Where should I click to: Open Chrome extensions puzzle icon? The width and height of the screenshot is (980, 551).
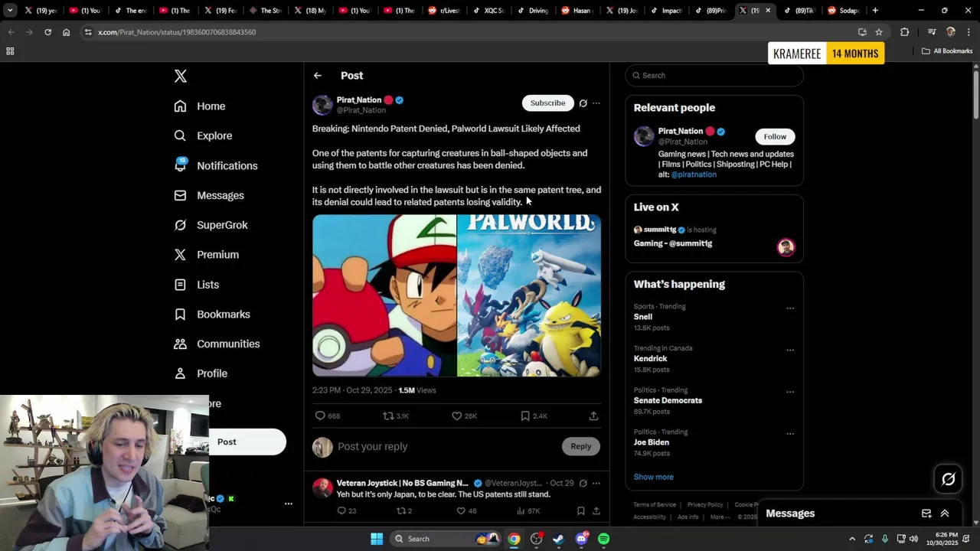[904, 32]
